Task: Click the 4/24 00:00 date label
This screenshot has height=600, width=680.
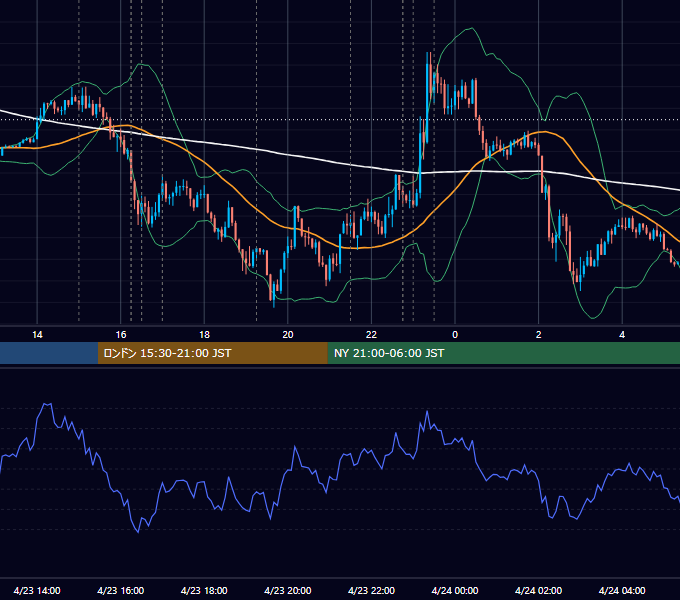Action: (455, 590)
